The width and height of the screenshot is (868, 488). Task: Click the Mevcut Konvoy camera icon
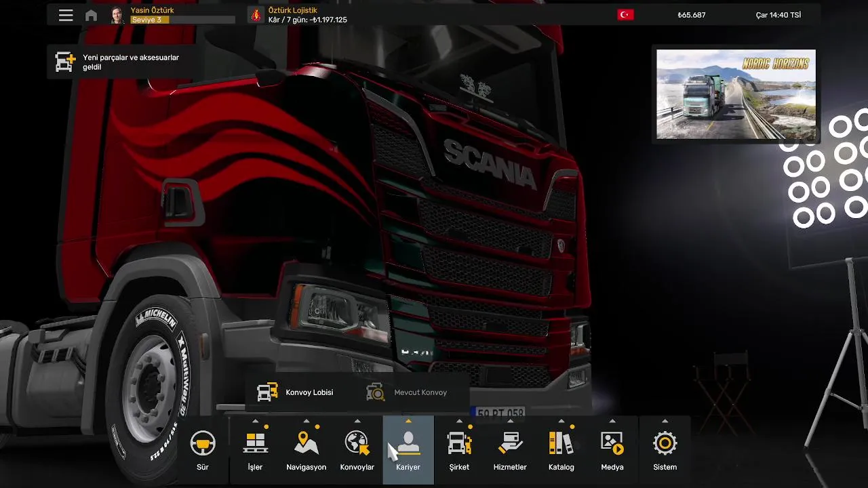point(375,392)
